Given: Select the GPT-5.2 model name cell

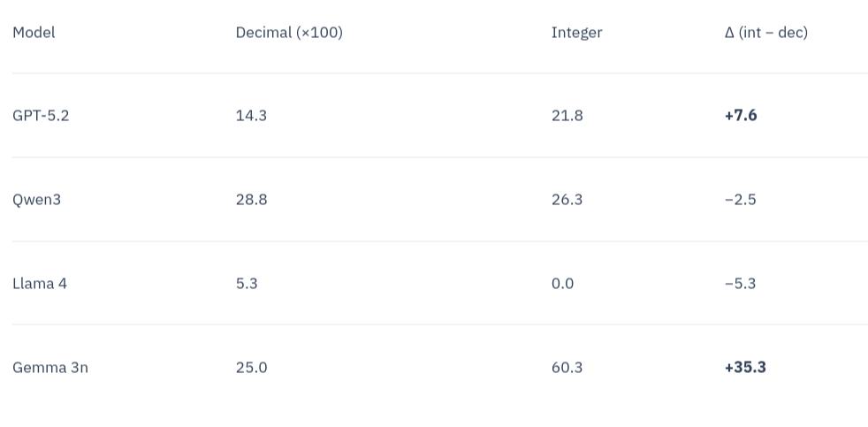Looking at the screenshot, I should pyautogui.click(x=41, y=116).
